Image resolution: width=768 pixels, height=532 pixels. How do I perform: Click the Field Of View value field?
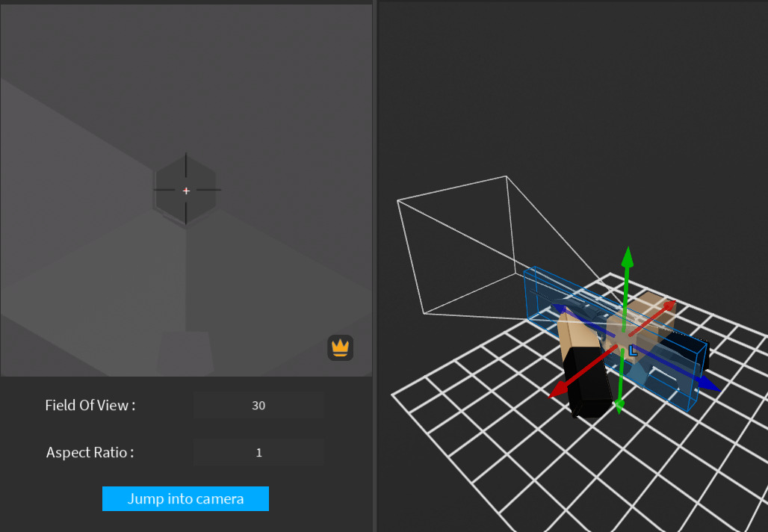pyautogui.click(x=258, y=406)
